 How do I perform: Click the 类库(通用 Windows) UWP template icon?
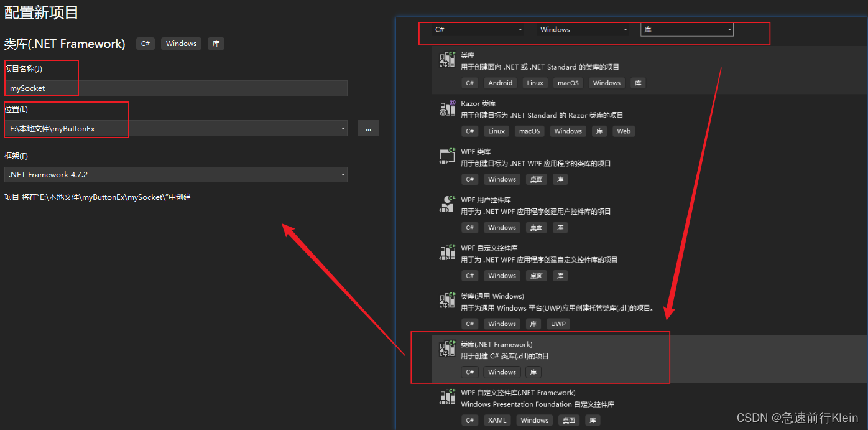click(x=446, y=302)
